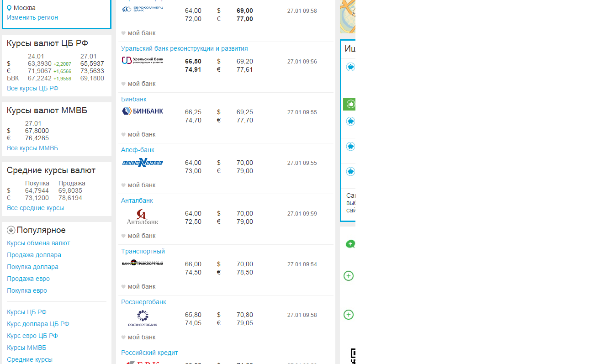Click MMVB euro rate 76,4285

pyautogui.click(x=37, y=138)
